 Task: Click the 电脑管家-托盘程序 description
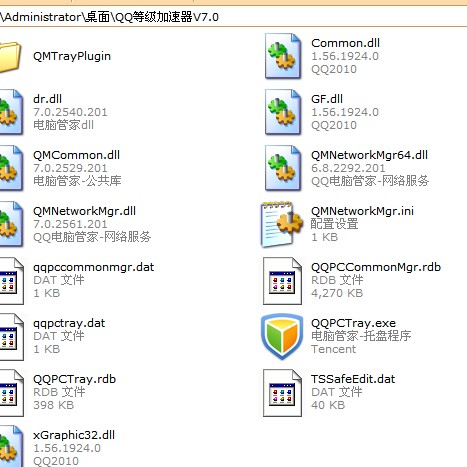click(361, 336)
